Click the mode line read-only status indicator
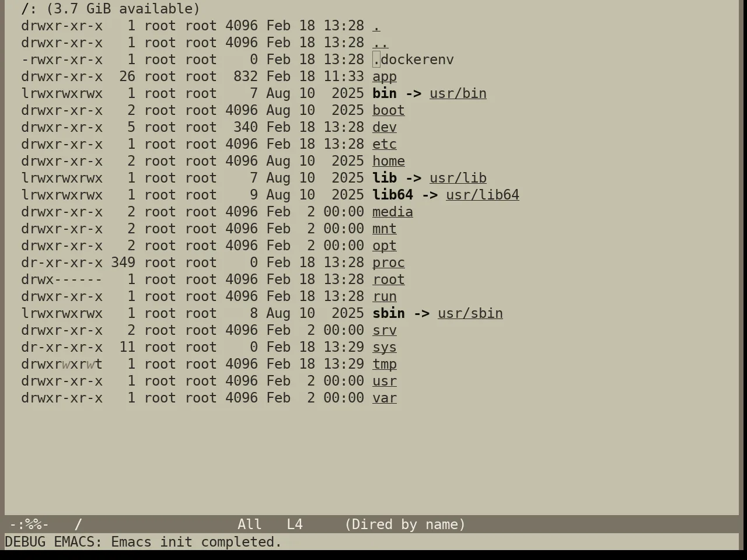 [x=29, y=524]
